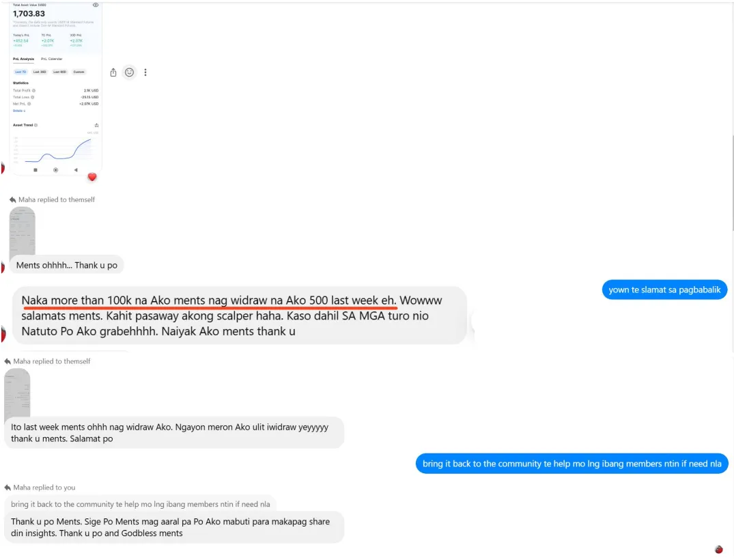734x560 pixels.
Task: Click the export icon next to Asset Trend
Action: tap(96, 125)
